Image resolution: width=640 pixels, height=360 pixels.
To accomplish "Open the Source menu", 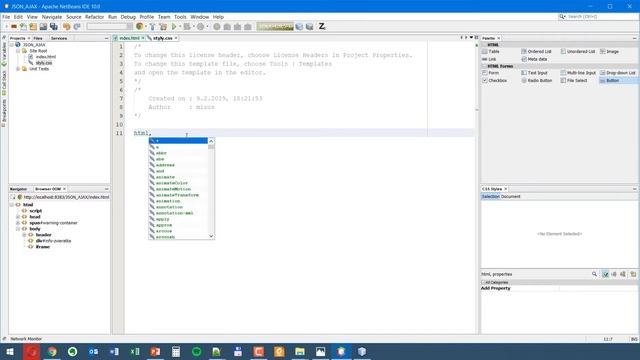I will (73, 17).
